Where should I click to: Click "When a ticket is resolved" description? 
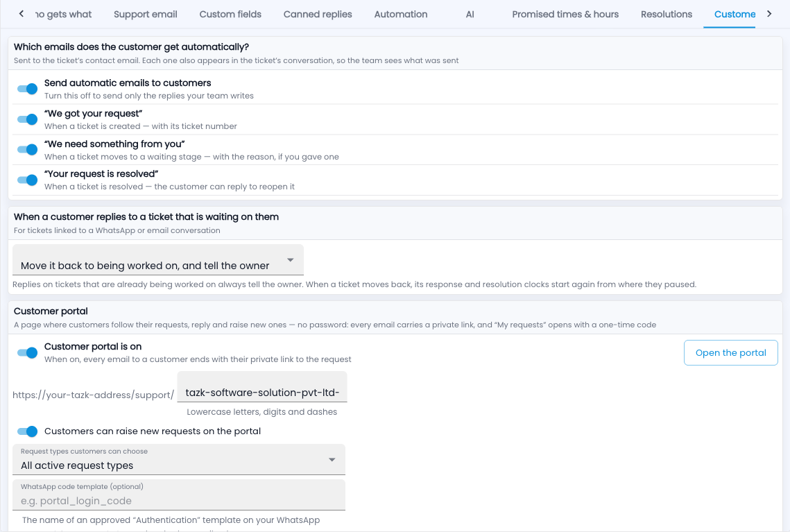pyautogui.click(x=169, y=187)
